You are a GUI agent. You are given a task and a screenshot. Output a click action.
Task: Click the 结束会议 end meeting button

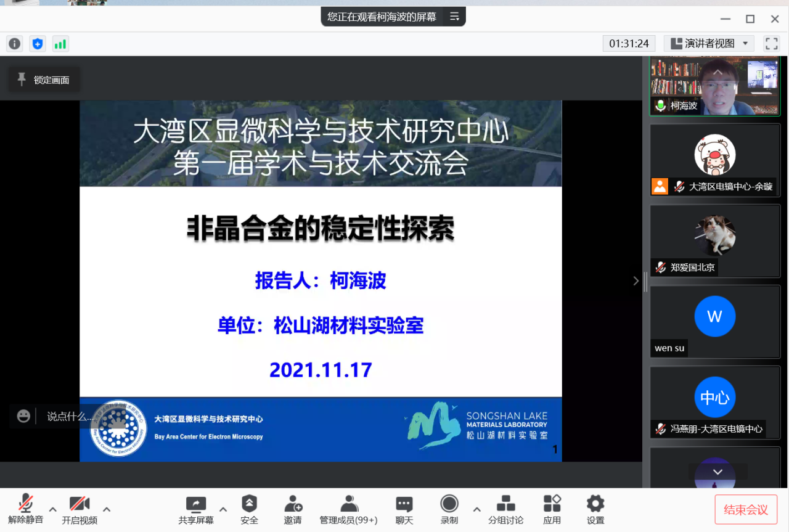[746, 510]
